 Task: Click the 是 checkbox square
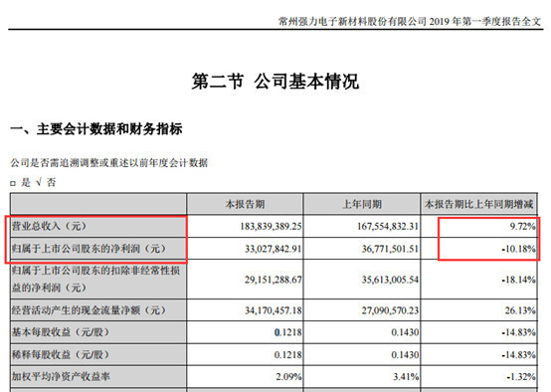13,183
